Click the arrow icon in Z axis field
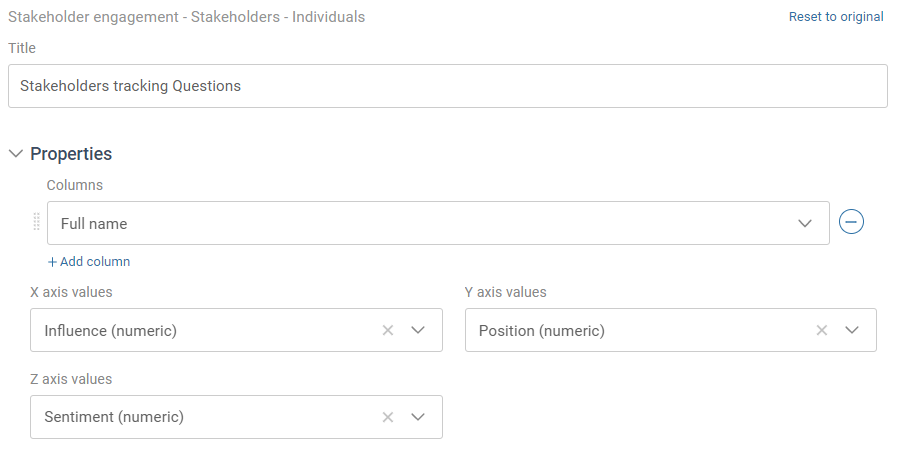The height and width of the screenshot is (451, 902). [x=418, y=417]
